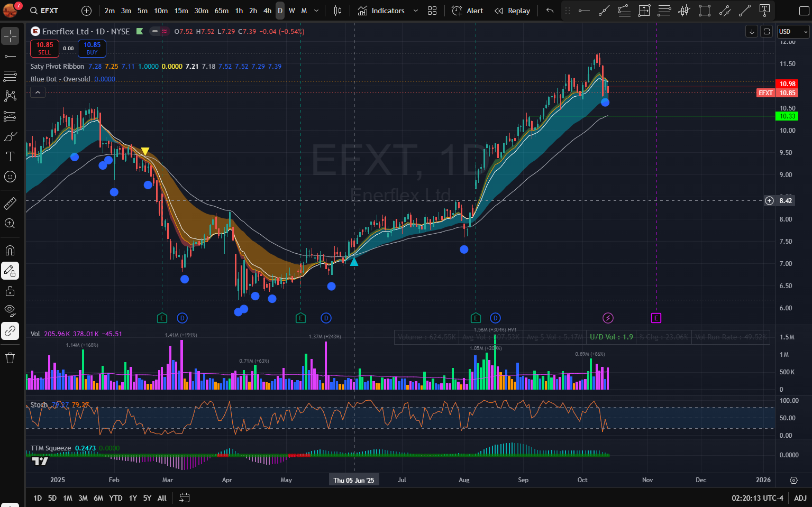Switch to the 2m timeframe
This screenshot has height=507, width=812.
click(110, 11)
